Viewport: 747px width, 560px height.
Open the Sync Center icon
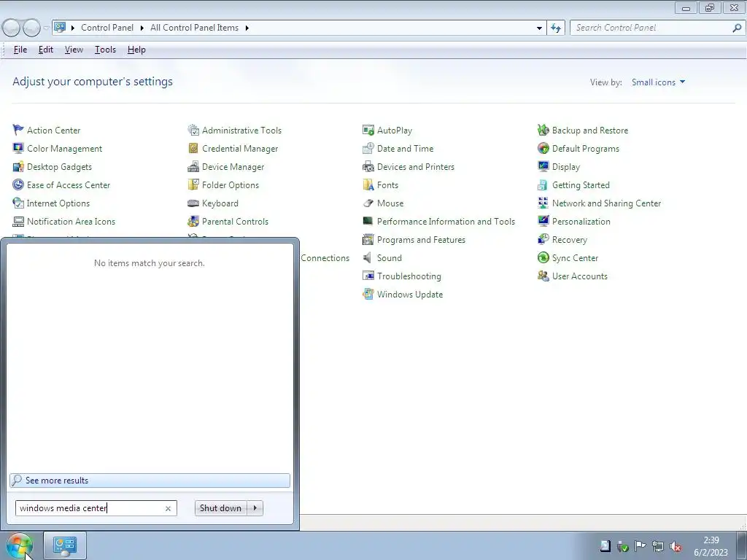point(543,257)
